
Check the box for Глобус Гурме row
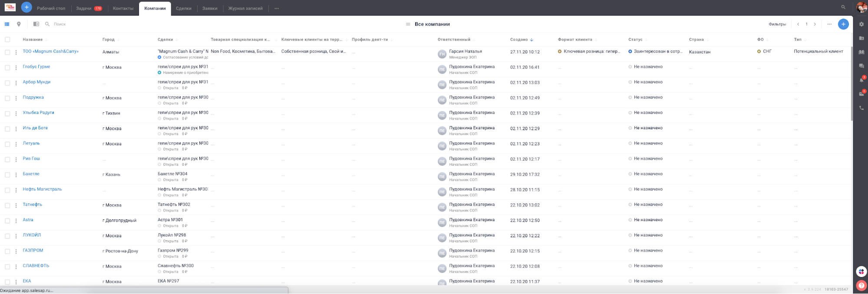pyautogui.click(x=7, y=68)
